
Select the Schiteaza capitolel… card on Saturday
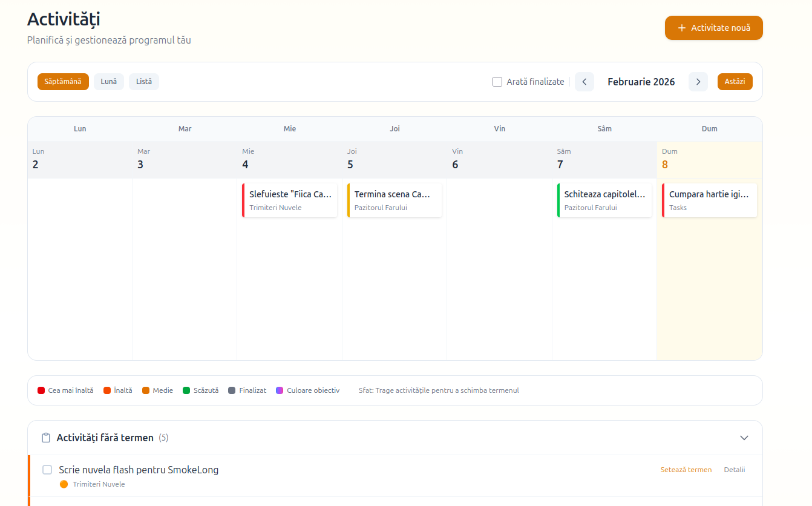604,200
